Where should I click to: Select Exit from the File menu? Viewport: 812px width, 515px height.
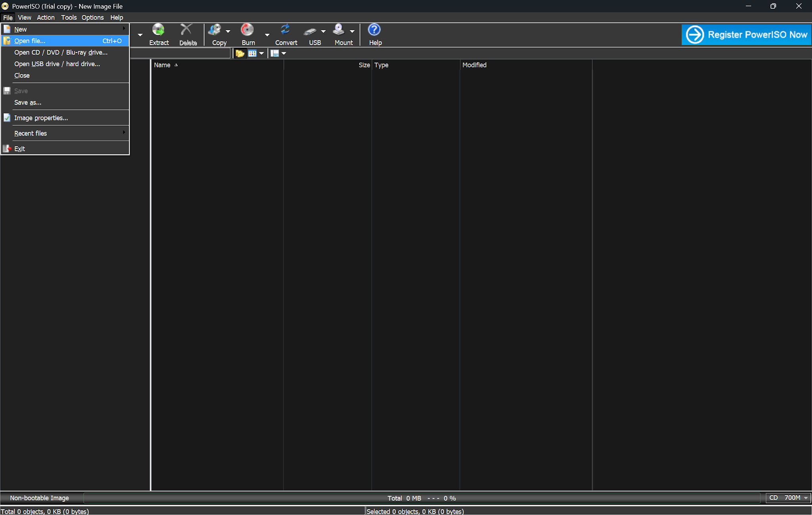pos(65,149)
